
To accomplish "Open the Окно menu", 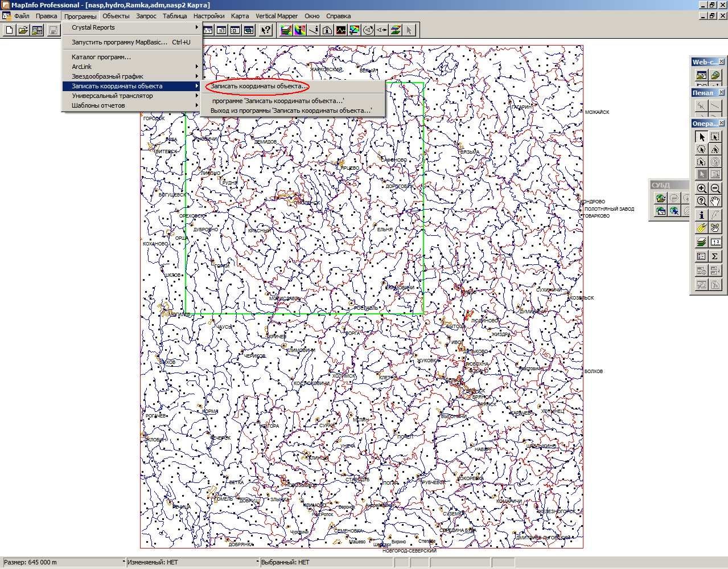I will point(312,16).
